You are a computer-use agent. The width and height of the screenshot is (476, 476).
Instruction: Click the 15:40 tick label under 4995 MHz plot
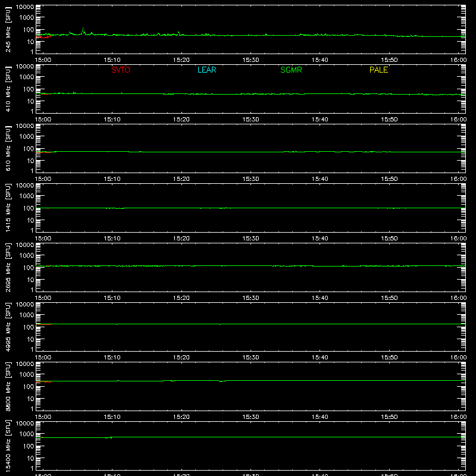pyautogui.click(x=320, y=358)
